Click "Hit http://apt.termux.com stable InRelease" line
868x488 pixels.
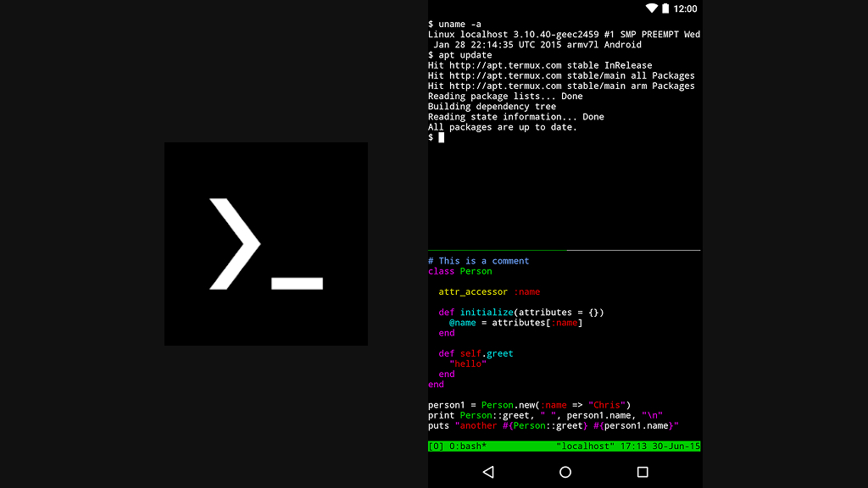(540, 65)
